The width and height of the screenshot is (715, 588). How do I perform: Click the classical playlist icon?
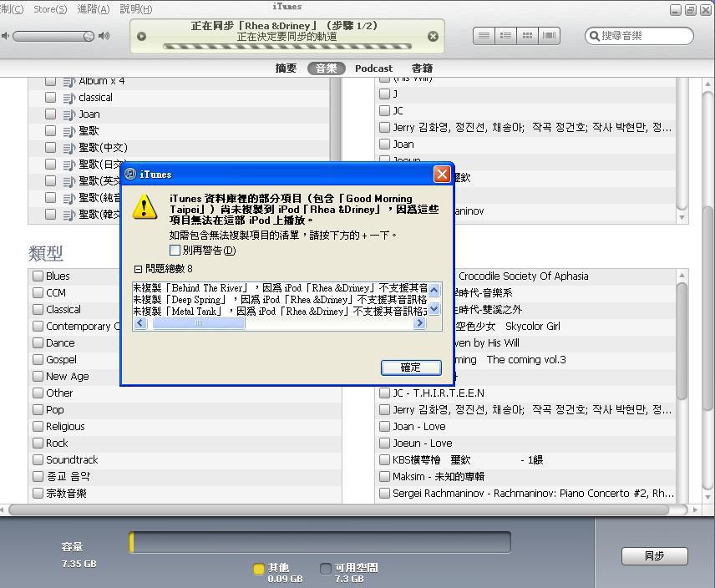(x=68, y=98)
